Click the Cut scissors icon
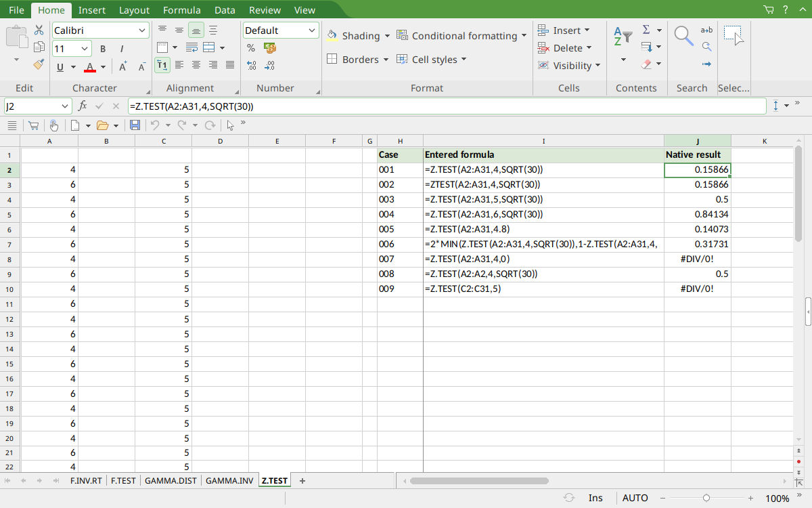This screenshot has height=508, width=812. (x=39, y=30)
